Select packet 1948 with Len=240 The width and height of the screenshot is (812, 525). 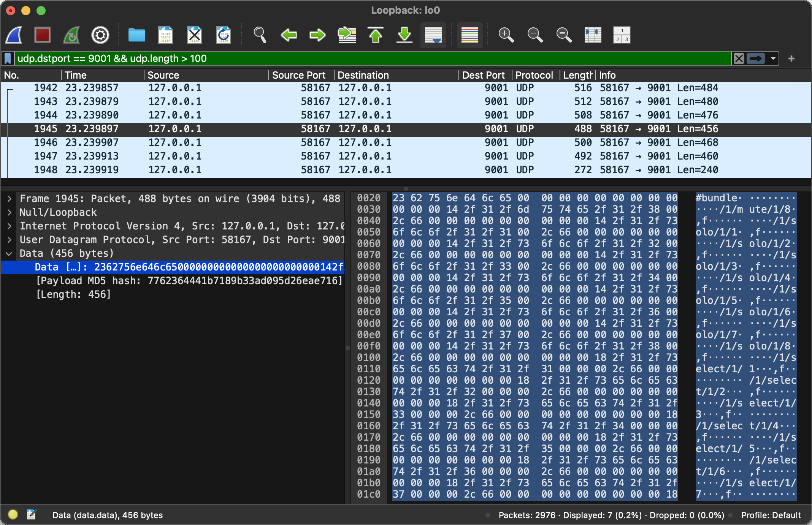406,170
